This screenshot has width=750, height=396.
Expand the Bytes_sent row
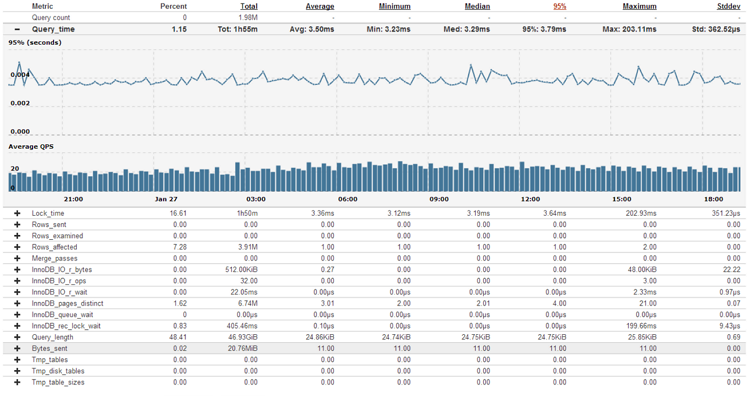tap(17, 349)
